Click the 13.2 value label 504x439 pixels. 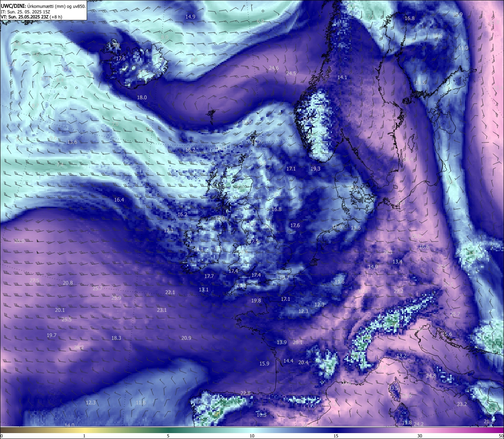click(x=401, y=356)
